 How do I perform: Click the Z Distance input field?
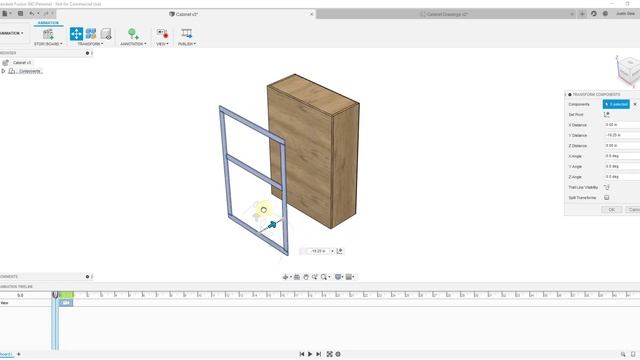(622, 146)
